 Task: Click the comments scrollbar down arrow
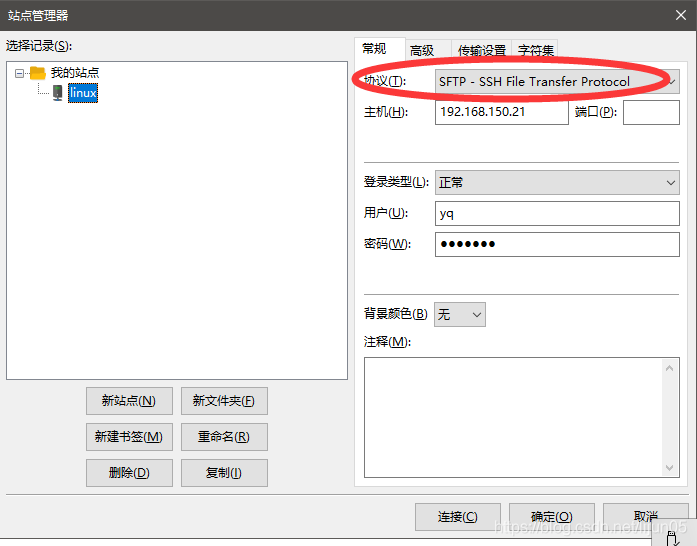(669, 467)
